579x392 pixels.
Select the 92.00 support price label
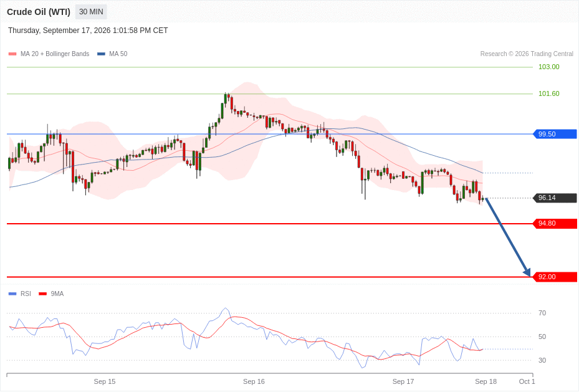coord(555,277)
